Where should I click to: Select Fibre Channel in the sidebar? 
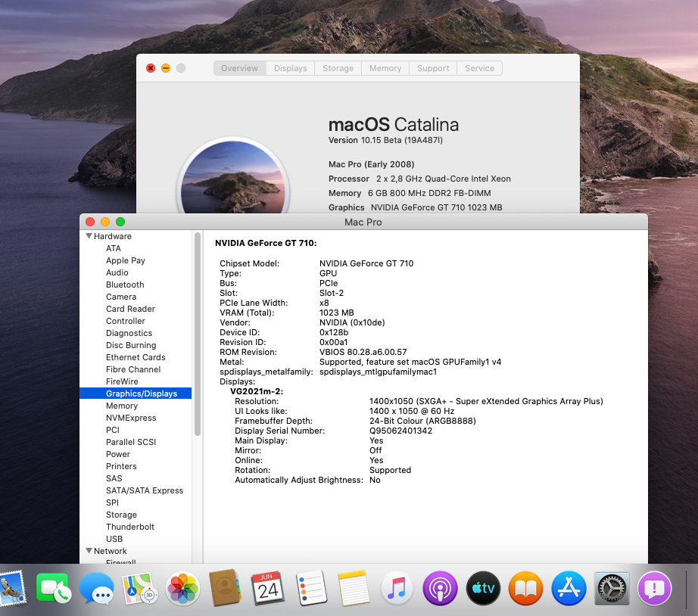[133, 369]
